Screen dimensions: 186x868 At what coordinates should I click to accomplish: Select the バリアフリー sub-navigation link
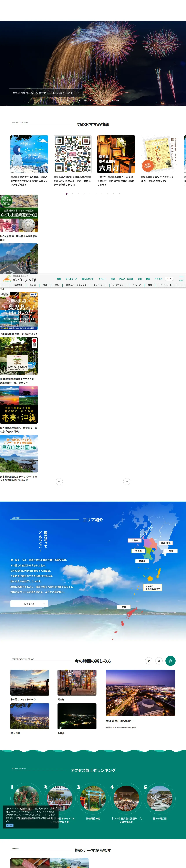pyautogui.click(x=119, y=285)
